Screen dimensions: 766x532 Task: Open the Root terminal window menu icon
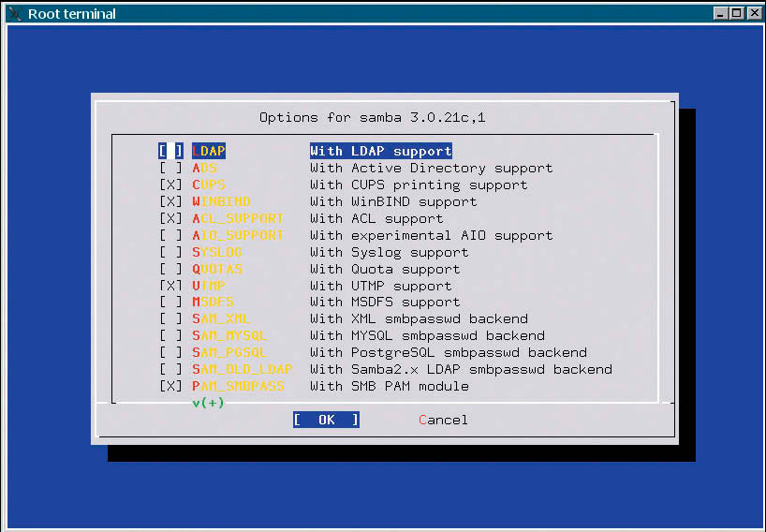click(15, 13)
